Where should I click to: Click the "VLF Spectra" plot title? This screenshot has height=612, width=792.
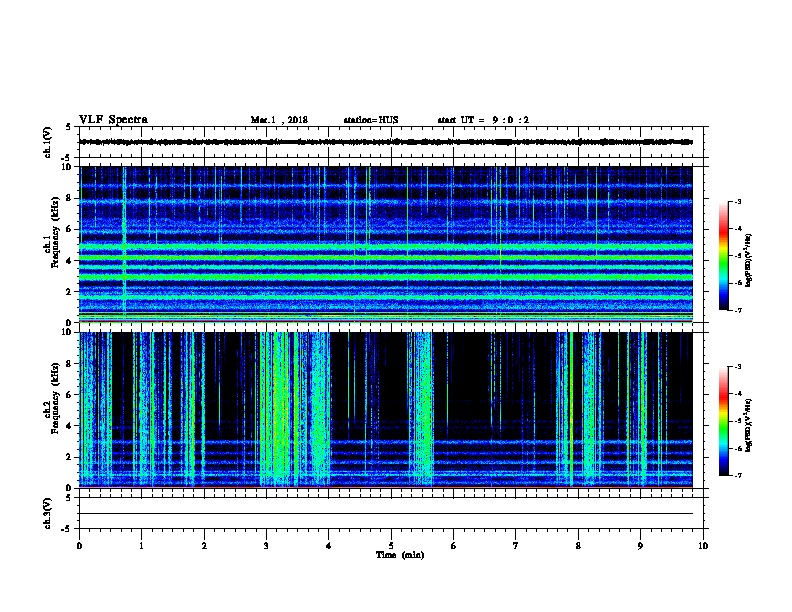click(113, 120)
